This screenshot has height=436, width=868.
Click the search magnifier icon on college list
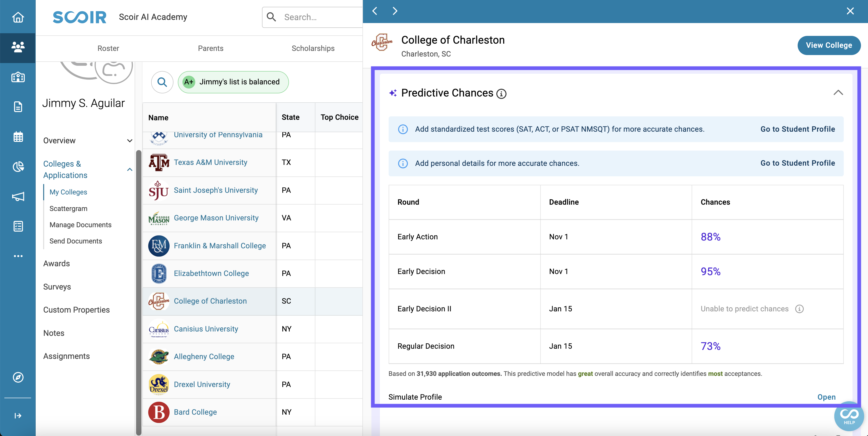point(162,82)
